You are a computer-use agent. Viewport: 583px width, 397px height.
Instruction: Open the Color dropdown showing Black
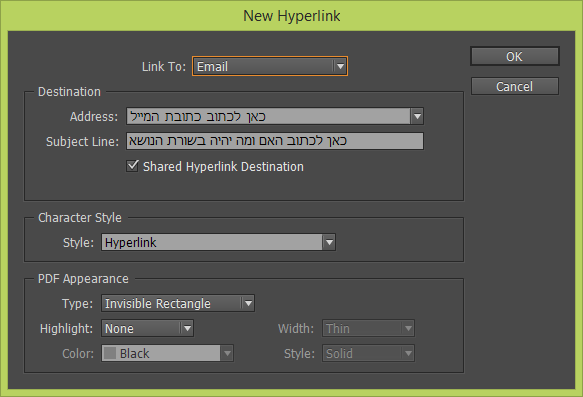click(167, 353)
